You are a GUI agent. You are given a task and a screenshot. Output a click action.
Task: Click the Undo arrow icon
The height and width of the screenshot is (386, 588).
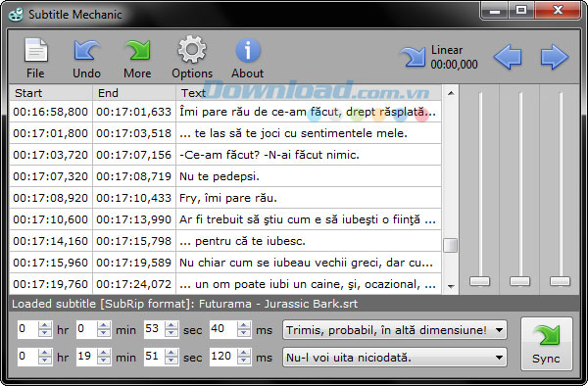coord(86,51)
